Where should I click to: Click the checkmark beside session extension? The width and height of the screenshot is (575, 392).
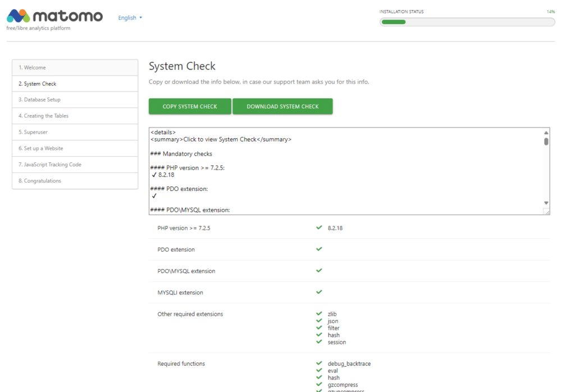(319, 341)
